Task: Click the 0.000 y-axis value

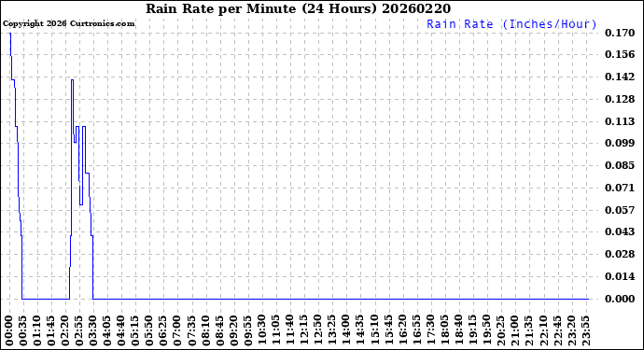Action: [620, 299]
